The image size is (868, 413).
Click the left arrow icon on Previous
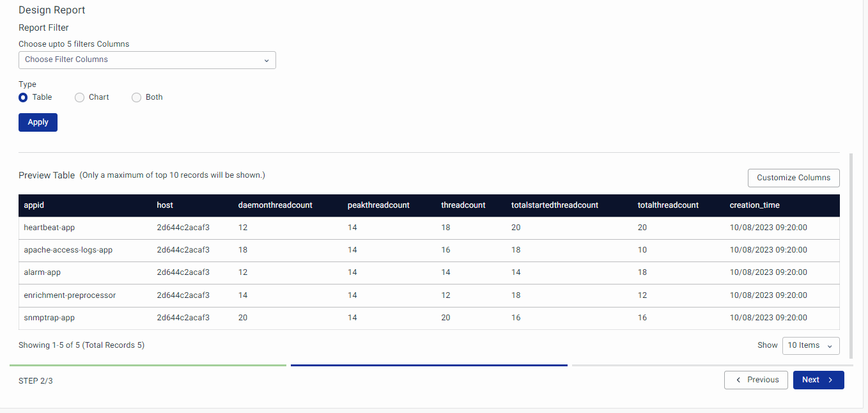(739, 380)
